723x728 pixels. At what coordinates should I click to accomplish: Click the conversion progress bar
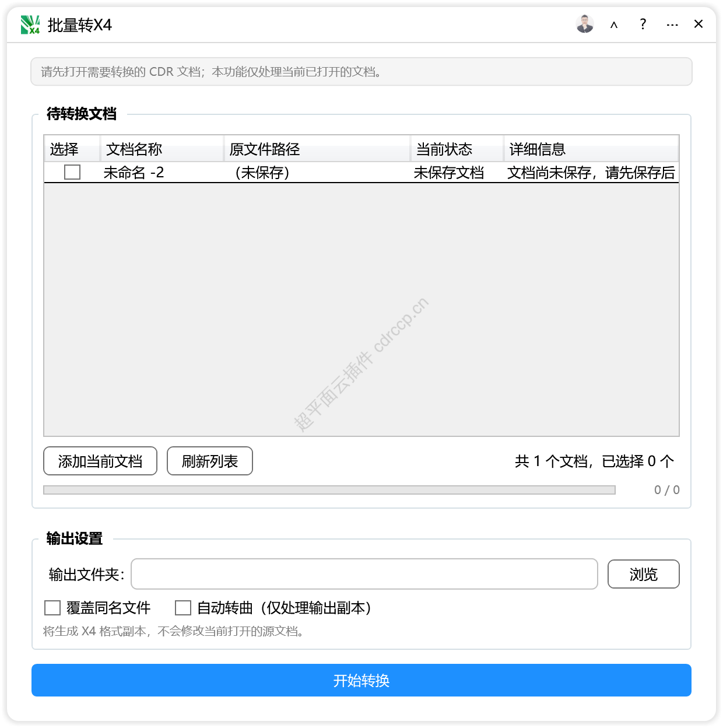click(x=329, y=490)
